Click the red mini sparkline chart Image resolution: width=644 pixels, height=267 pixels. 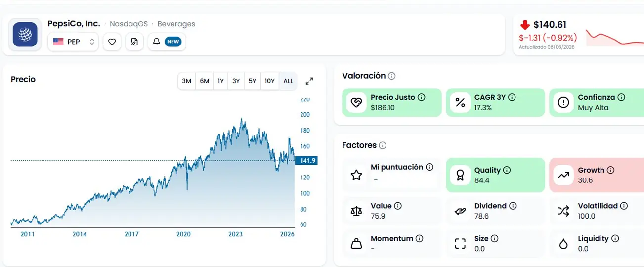coord(615,38)
